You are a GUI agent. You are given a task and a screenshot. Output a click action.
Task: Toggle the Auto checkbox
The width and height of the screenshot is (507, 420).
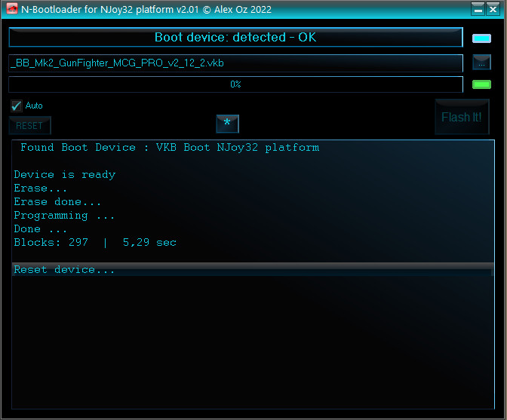click(x=16, y=106)
